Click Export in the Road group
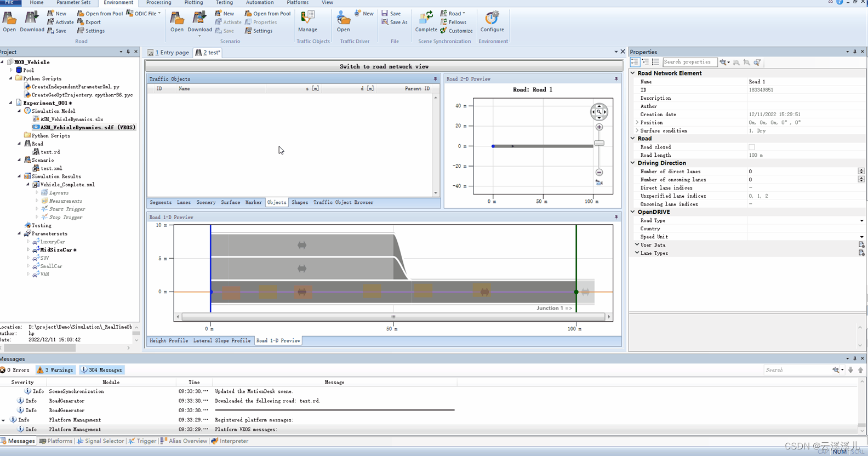Image resolution: width=868 pixels, height=456 pixels. click(89, 22)
